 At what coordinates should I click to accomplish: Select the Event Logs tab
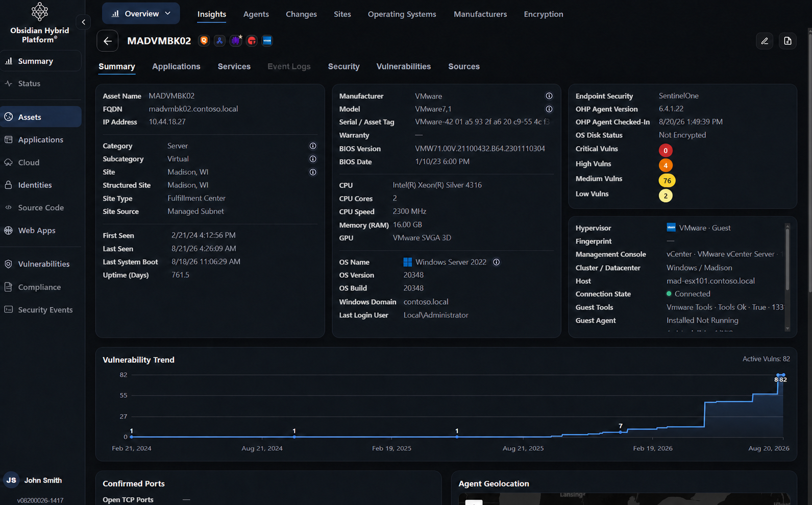(x=289, y=66)
